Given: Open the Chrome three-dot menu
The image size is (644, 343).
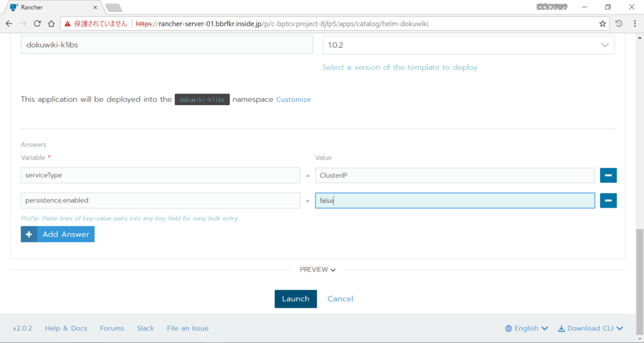Looking at the screenshot, I should [635, 24].
